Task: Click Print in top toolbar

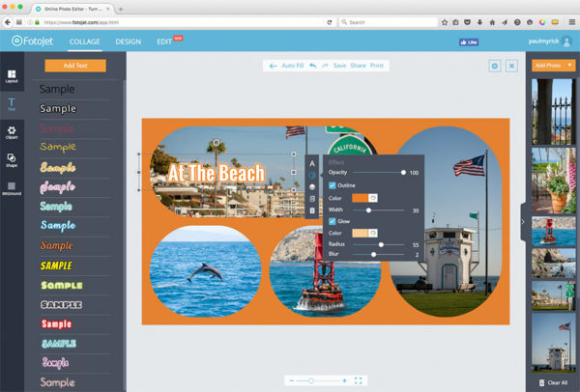Action: (x=377, y=66)
